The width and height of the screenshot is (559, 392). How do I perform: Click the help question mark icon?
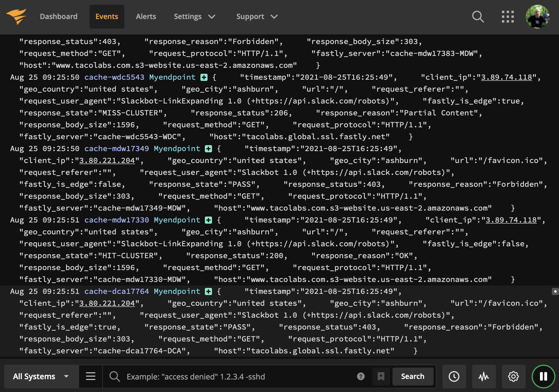click(x=361, y=377)
